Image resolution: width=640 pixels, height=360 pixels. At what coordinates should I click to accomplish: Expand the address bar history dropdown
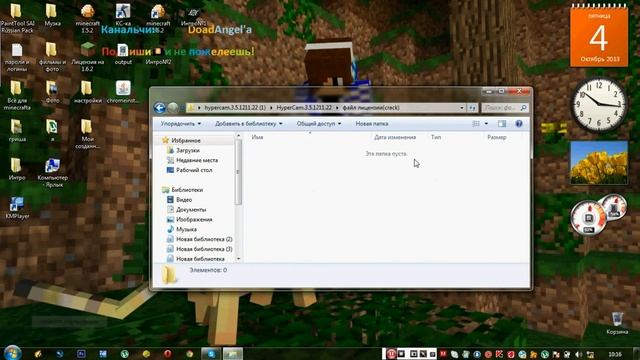point(462,108)
